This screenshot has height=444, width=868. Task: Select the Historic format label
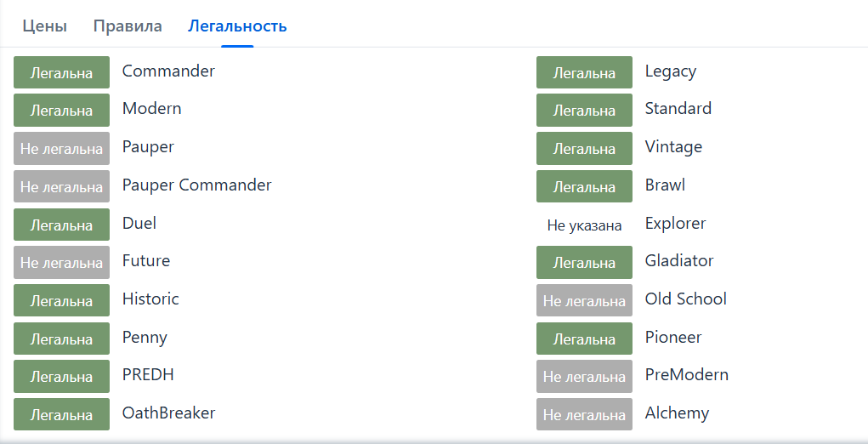coord(150,299)
